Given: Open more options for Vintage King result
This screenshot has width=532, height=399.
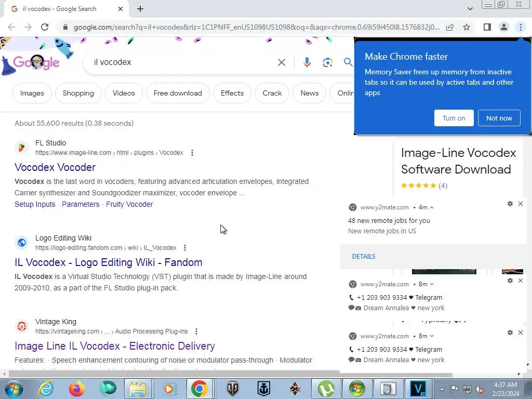Looking at the screenshot, I should tap(196, 331).
